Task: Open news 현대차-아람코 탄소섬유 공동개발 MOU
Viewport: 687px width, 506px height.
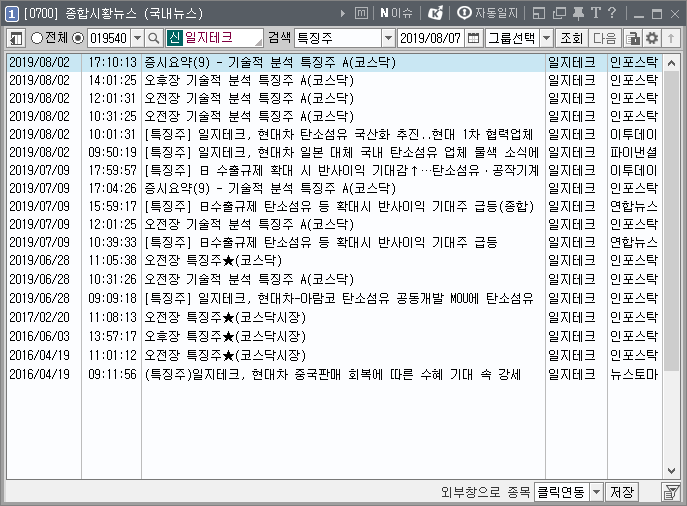Action: click(334, 298)
